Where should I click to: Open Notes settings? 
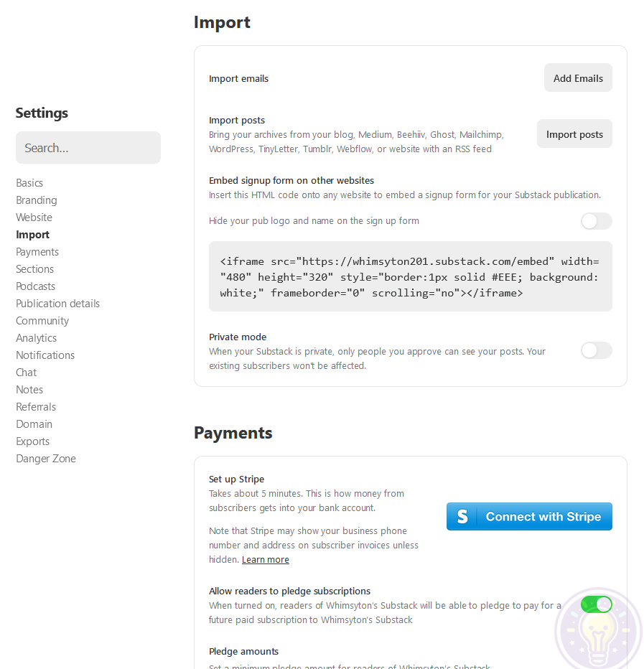[29, 390]
